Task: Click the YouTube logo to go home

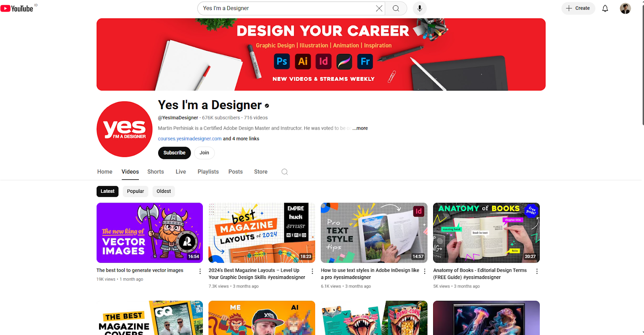Action: coord(17,8)
